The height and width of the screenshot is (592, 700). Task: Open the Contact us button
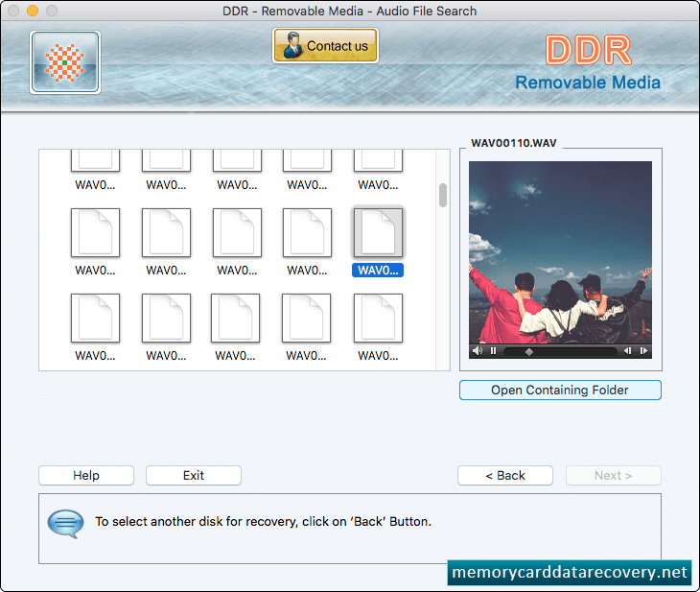pos(325,45)
